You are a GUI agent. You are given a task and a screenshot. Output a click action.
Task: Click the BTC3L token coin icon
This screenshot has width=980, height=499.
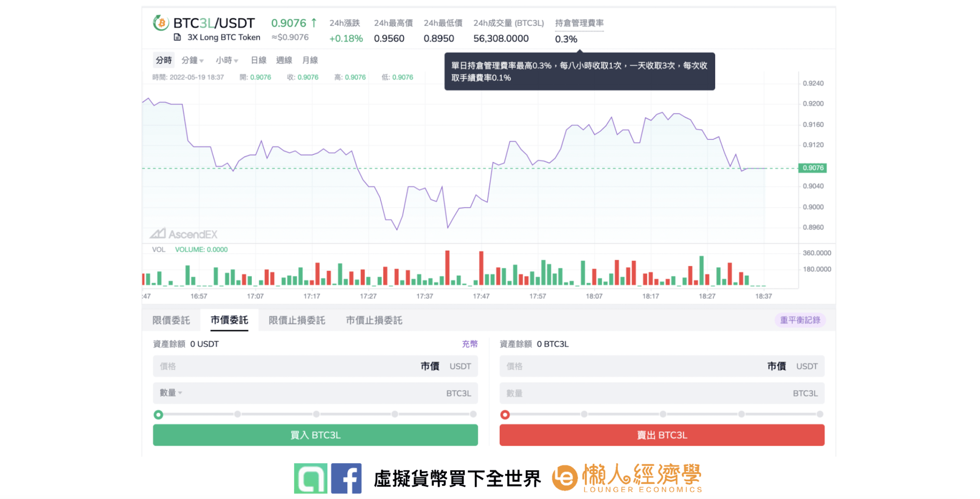pos(161,23)
